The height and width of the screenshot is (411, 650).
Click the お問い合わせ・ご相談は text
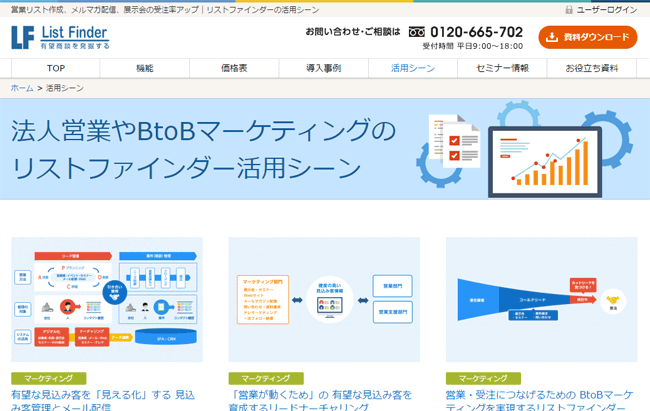tap(353, 32)
